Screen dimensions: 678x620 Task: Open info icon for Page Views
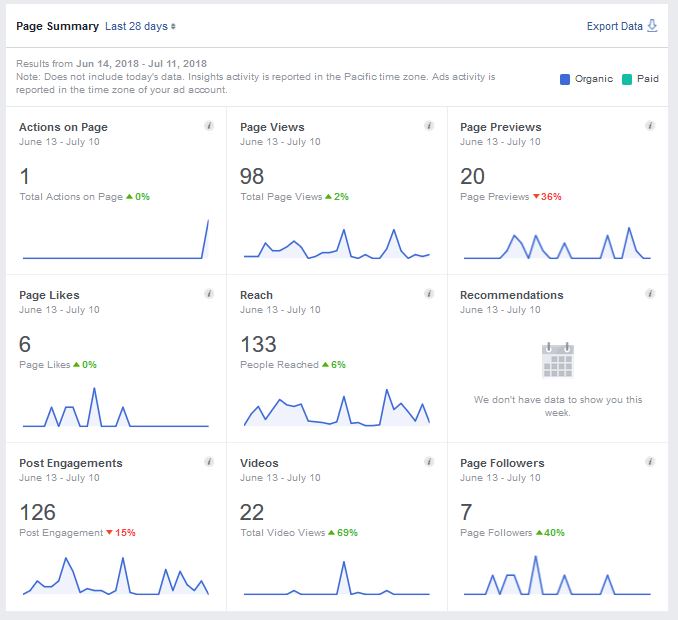[429, 126]
